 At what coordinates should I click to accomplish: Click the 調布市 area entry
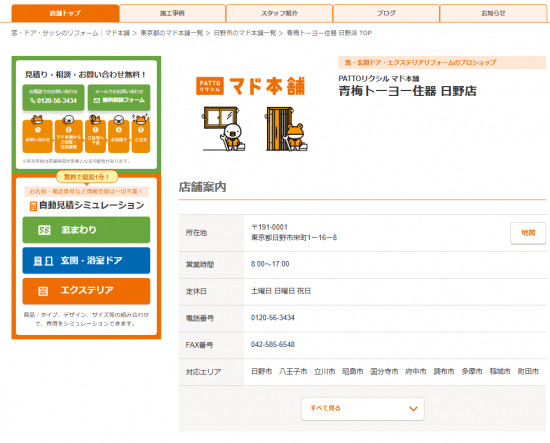point(444,371)
